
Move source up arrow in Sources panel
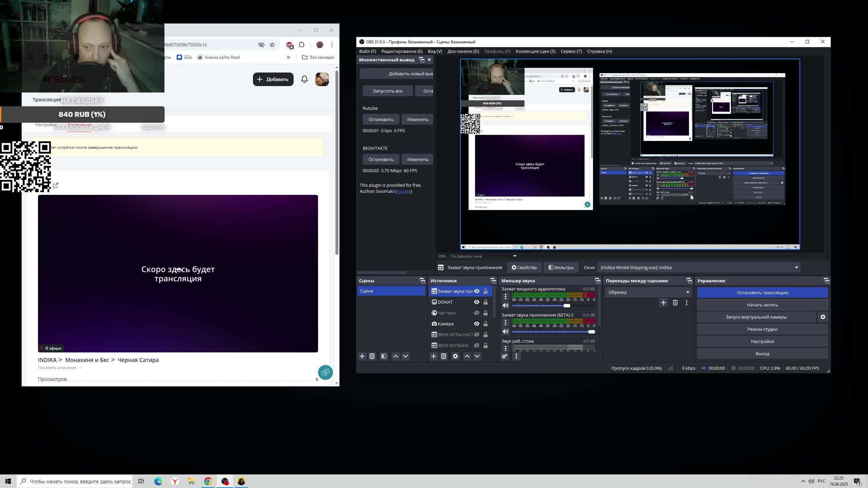click(x=467, y=356)
